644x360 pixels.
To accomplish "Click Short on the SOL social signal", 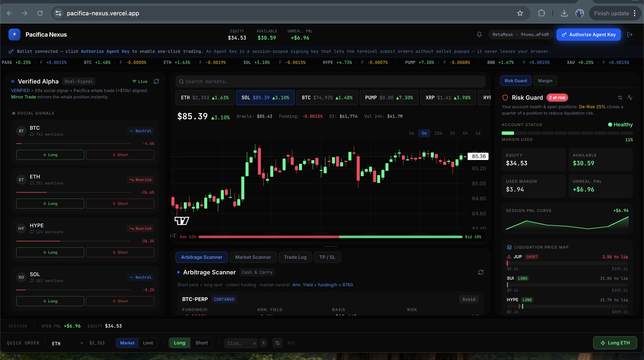I will coord(120,301).
